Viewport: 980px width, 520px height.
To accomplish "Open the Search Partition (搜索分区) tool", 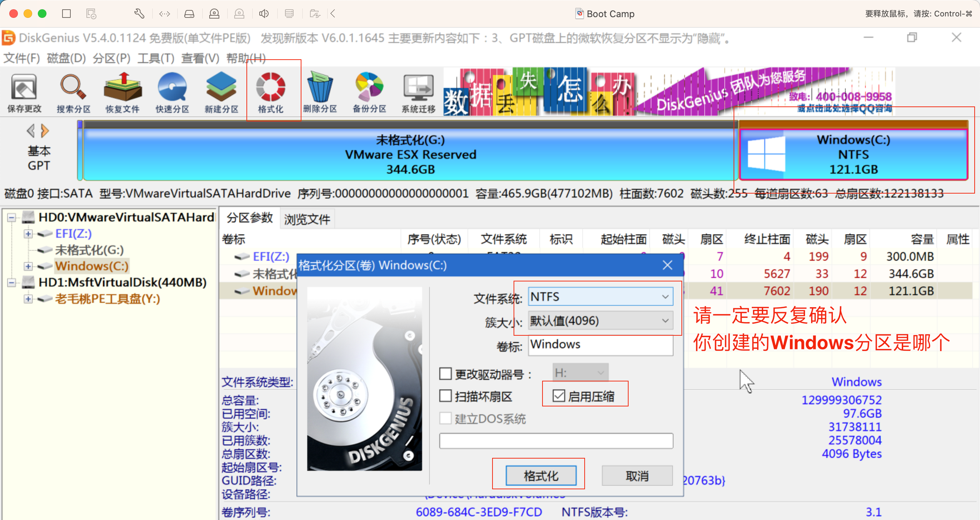I will [74, 93].
